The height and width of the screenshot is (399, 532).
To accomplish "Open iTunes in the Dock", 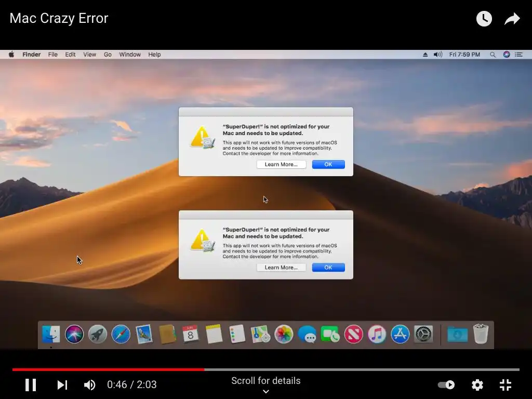I will 377,334.
